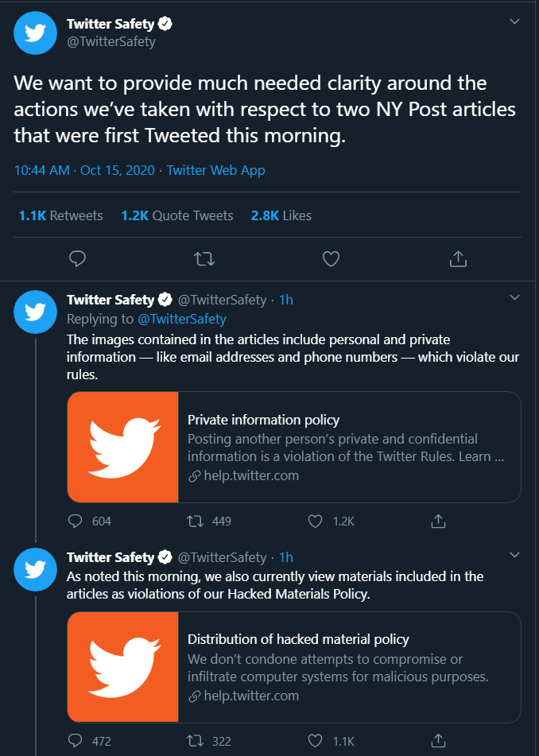539x756 pixels.
Task: Like the main Twitter Safety tweet
Action: [x=331, y=259]
